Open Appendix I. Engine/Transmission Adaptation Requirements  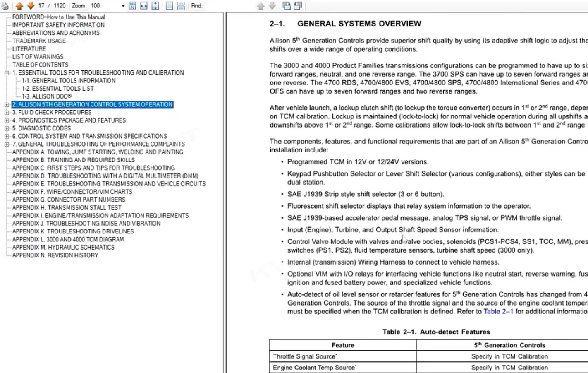point(100,215)
